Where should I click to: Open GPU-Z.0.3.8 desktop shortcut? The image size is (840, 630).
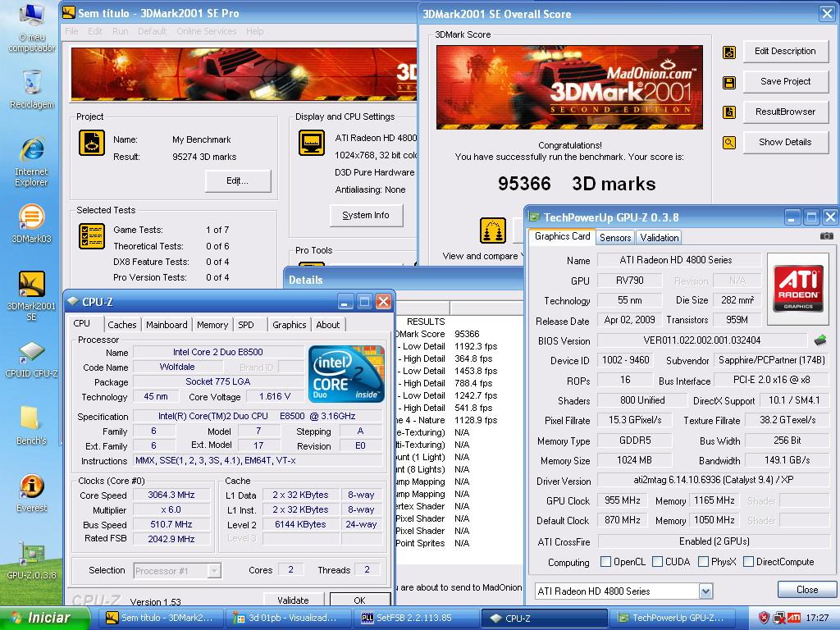click(x=32, y=561)
